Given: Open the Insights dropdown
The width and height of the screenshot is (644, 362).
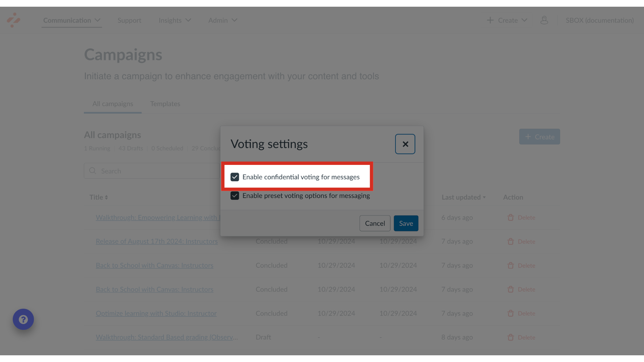Looking at the screenshot, I should point(174,20).
